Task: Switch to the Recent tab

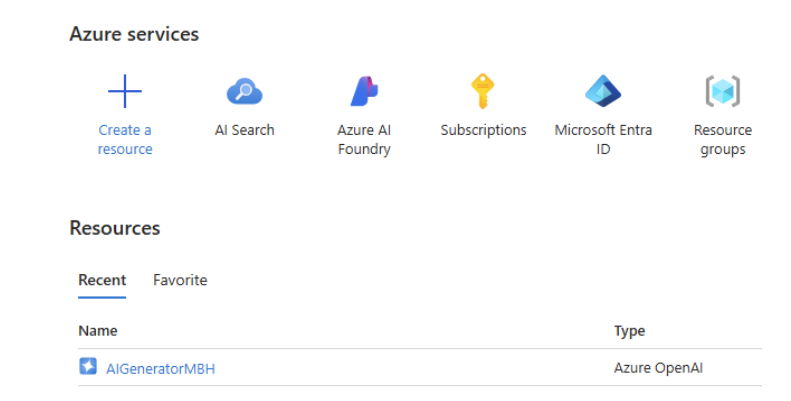Action: [x=102, y=280]
